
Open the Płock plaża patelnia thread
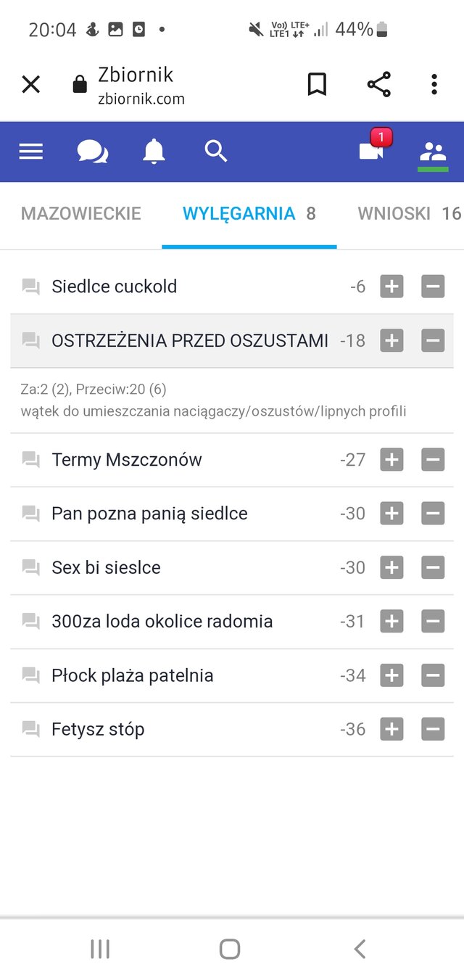[x=132, y=676]
